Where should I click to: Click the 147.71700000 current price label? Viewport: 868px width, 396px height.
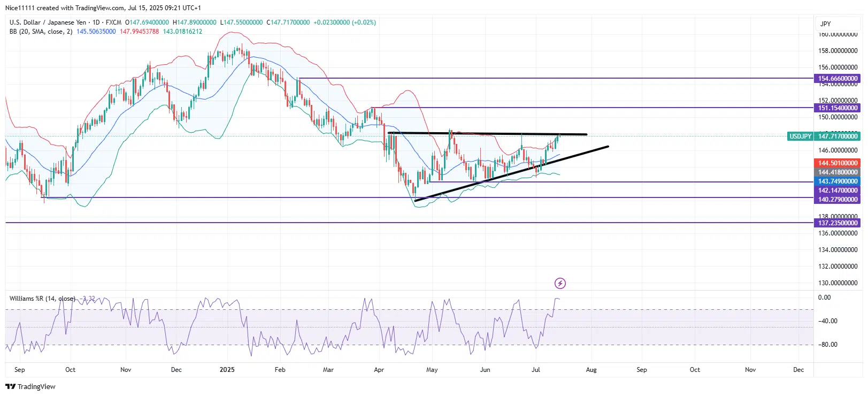(838, 136)
